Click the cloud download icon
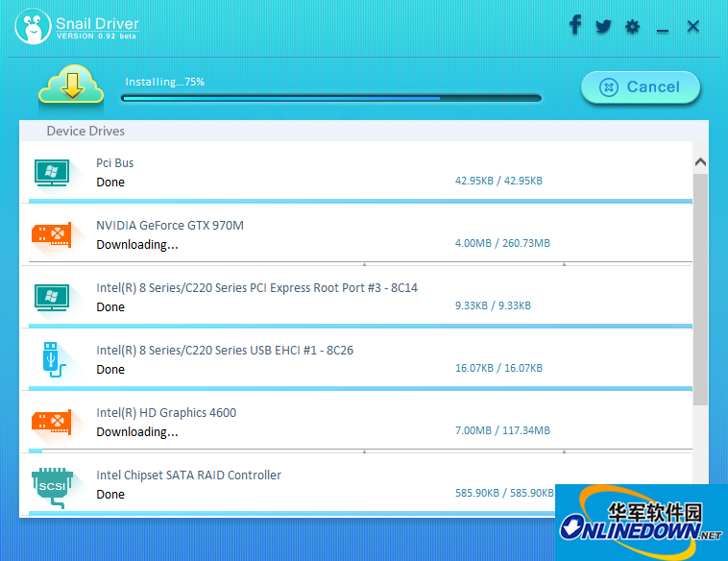The height and width of the screenshot is (561, 728). point(71,85)
